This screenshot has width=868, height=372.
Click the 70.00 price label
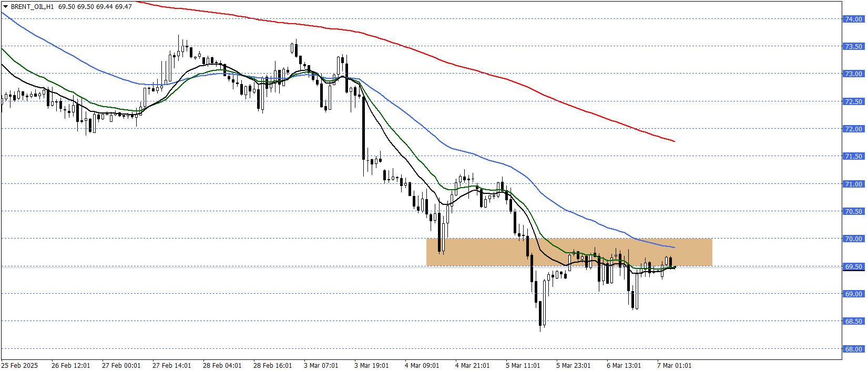click(854, 239)
